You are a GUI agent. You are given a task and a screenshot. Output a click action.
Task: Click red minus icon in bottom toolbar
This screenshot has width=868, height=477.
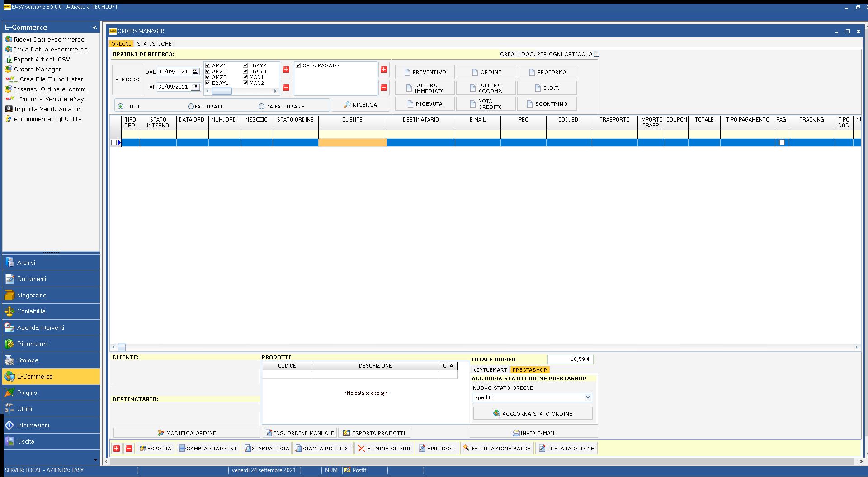tap(129, 449)
